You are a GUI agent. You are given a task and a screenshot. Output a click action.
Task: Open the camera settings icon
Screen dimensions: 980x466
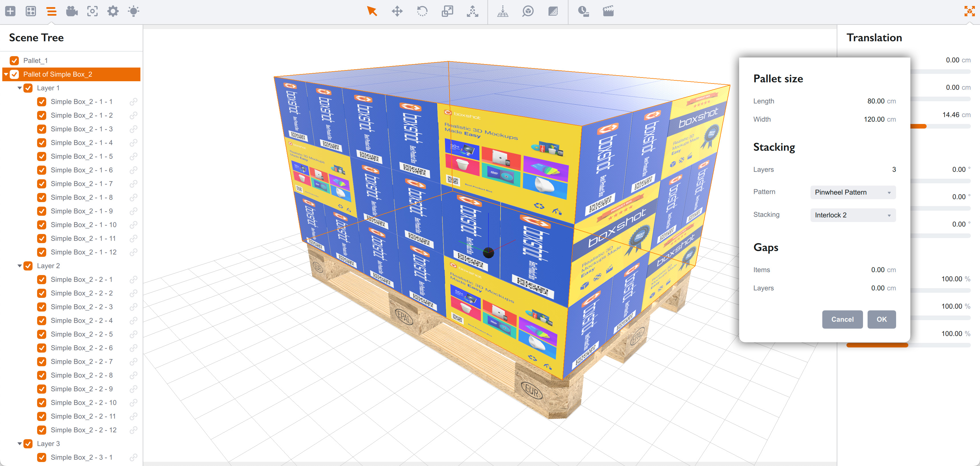(x=72, y=11)
